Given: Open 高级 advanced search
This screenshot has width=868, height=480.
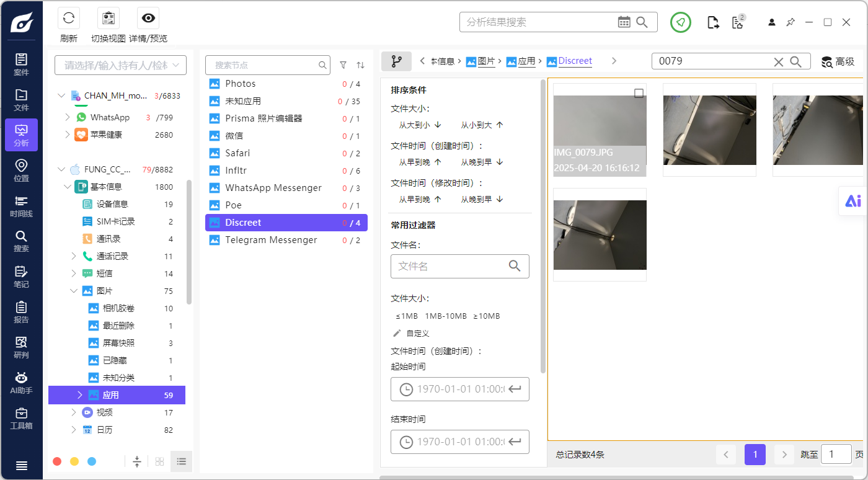Looking at the screenshot, I should click(838, 61).
